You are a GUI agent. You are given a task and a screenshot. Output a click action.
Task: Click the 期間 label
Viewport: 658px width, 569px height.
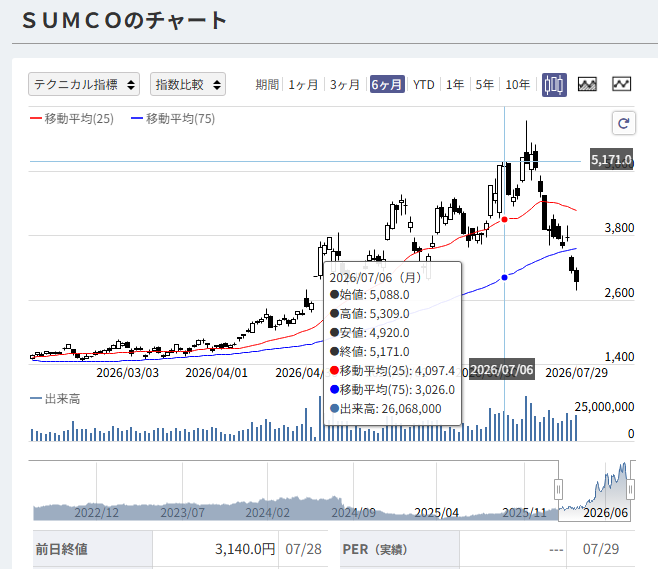(x=267, y=85)
